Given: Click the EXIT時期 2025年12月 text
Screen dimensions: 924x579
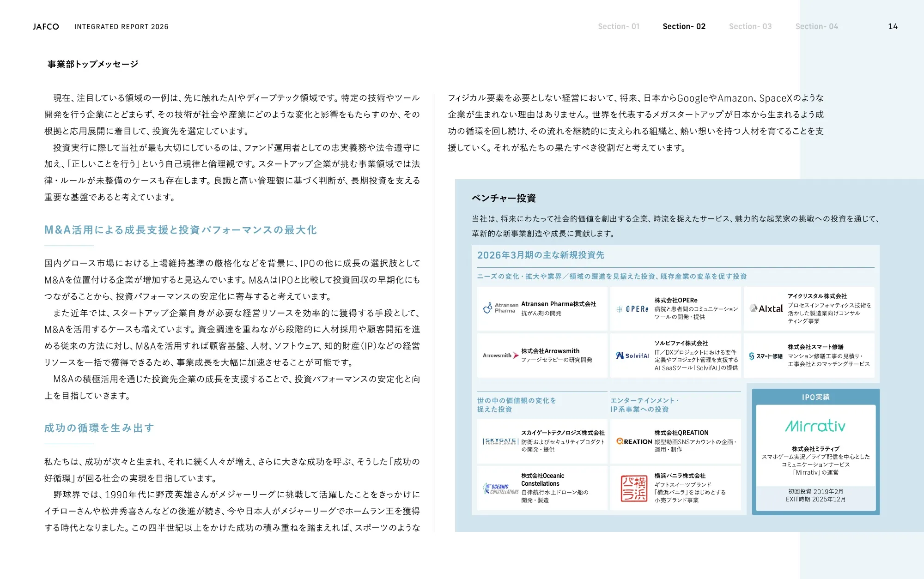Looking at the screenshot, I should point(815,499).
